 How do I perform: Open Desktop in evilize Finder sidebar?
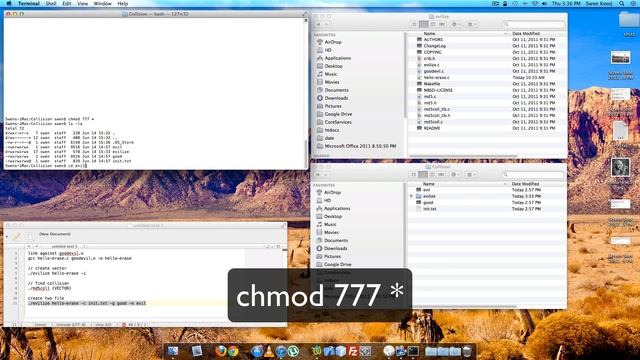[330, 66]
